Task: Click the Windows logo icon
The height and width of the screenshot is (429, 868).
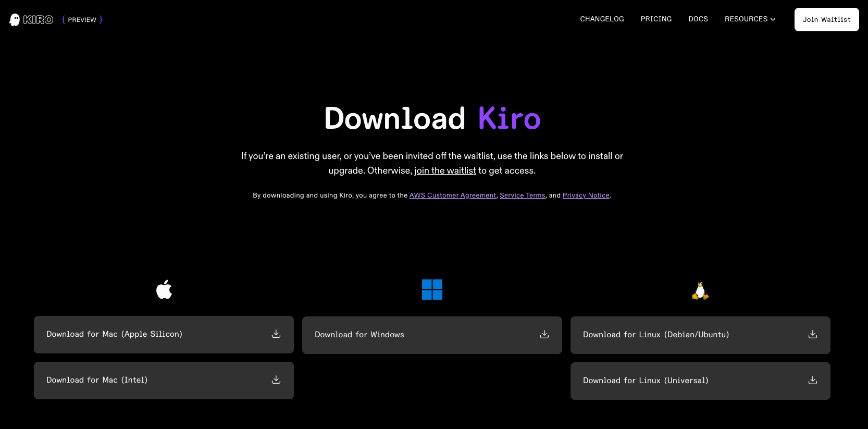Action: tap(432, 289)
